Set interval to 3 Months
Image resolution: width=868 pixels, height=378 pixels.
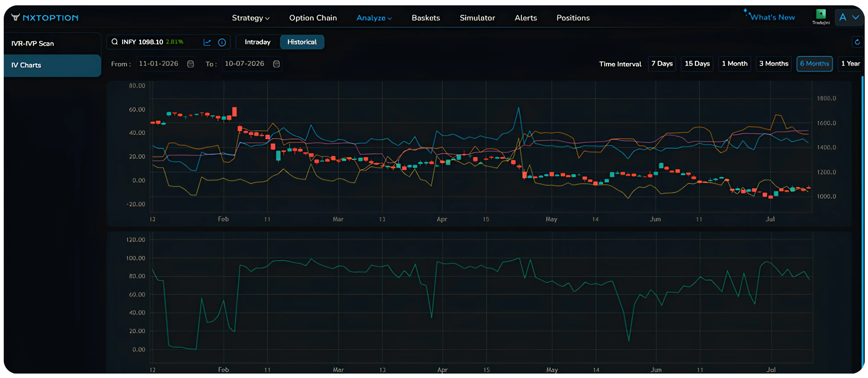773,64
